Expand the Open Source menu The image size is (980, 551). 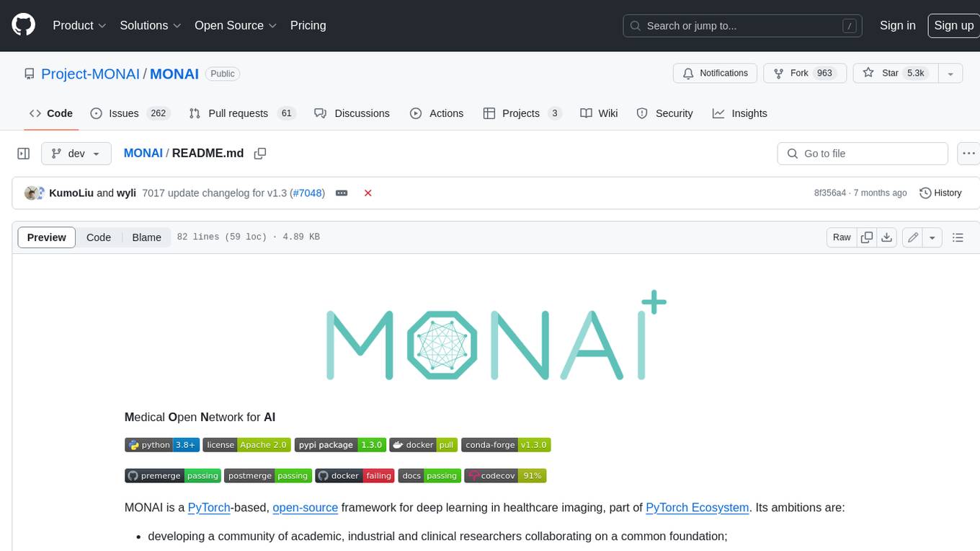click(236, 25)
